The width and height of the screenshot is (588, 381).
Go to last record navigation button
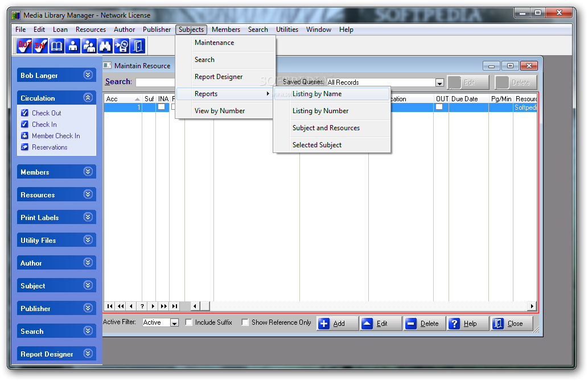(175, 306)
